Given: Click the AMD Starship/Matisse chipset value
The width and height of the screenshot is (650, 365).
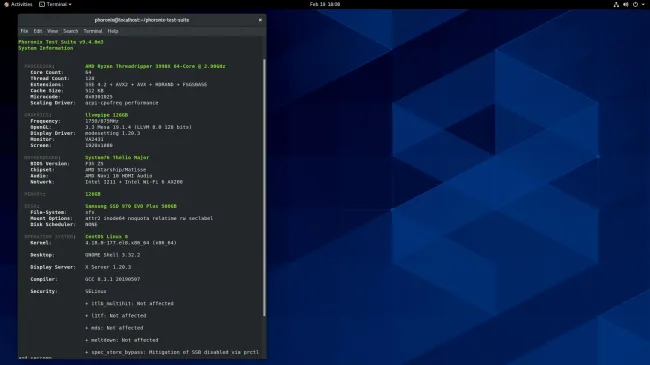Looking at the screenshot, I should (115, 170).
